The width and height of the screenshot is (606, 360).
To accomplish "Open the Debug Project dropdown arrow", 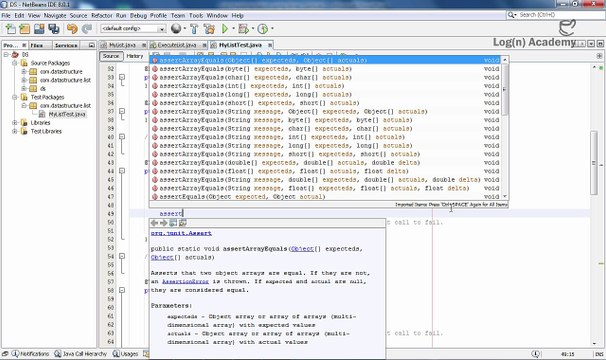I will coord(252,29).
